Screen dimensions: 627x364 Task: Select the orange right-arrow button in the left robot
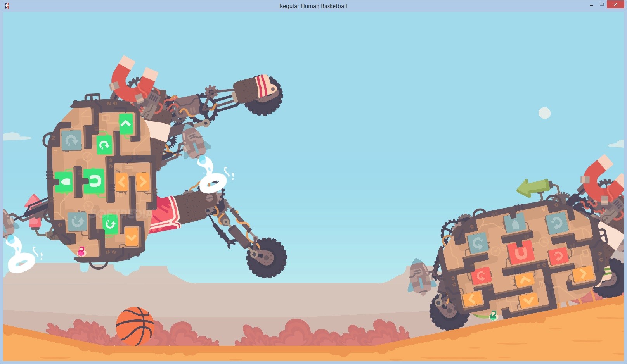pos(142,181)
